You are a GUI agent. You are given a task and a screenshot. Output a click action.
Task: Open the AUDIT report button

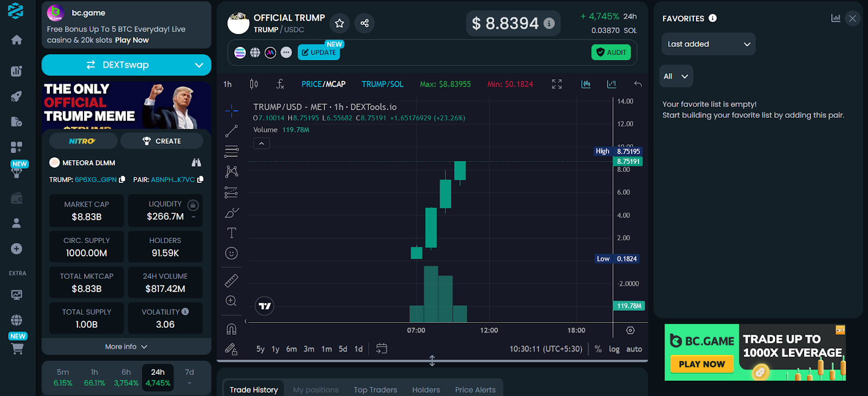click(x=611, y=53)
